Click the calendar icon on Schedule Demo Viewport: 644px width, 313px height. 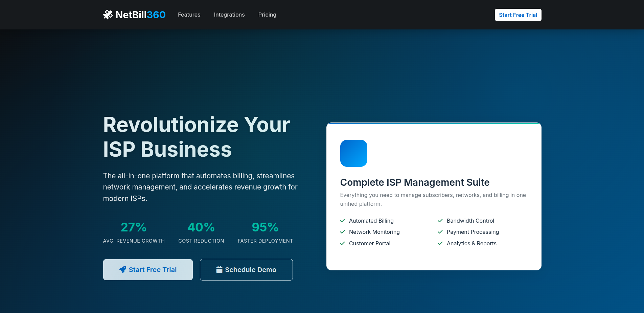pos(219,270)
